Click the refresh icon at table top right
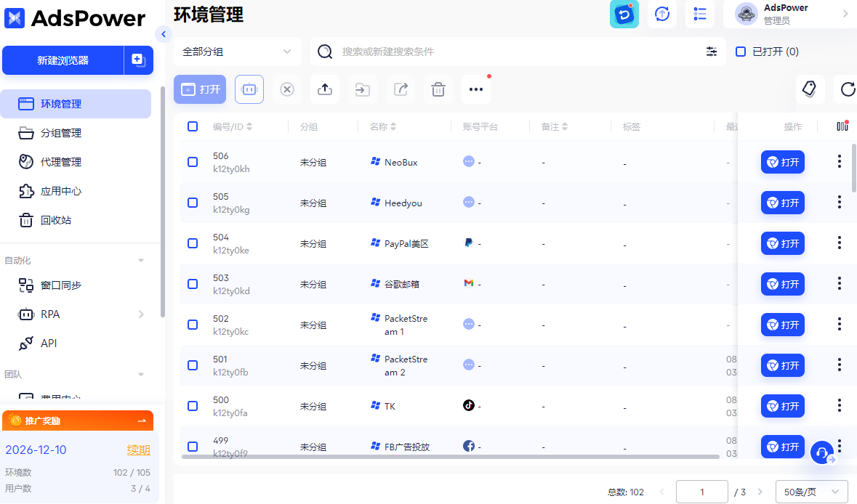 [x=846, y=89]
